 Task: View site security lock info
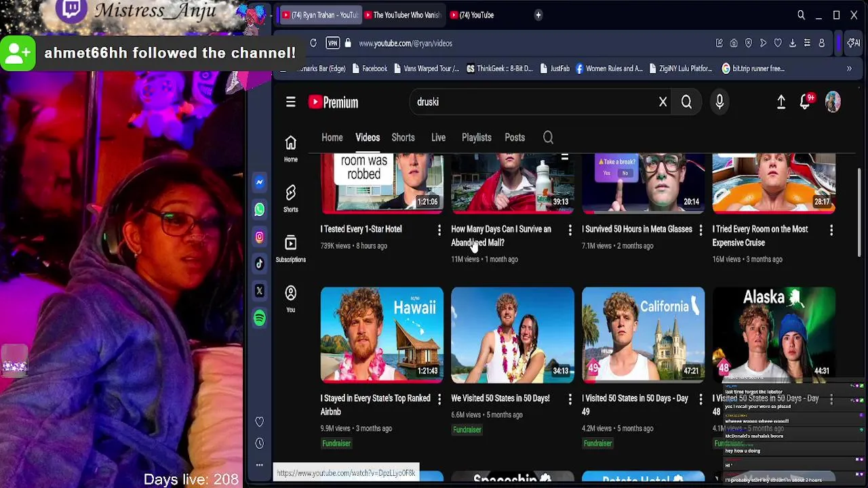pos(348,43)
